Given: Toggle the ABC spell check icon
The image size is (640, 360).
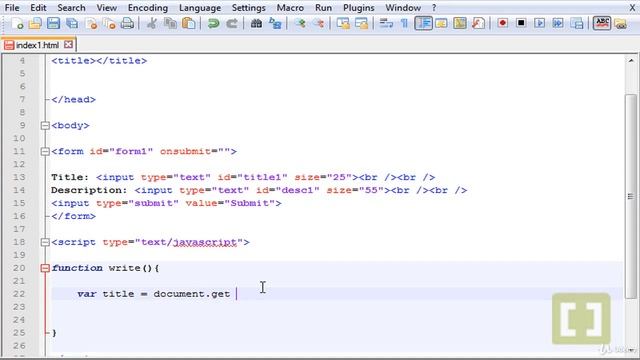Looking at the screenshot, I should tap(602, 23).
